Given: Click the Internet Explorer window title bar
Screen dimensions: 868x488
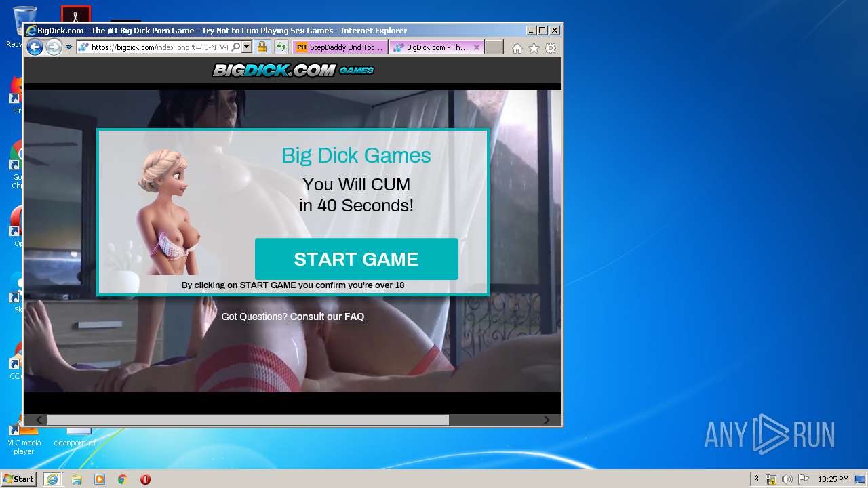Looking at the screenshot, I should pos(275,30).
